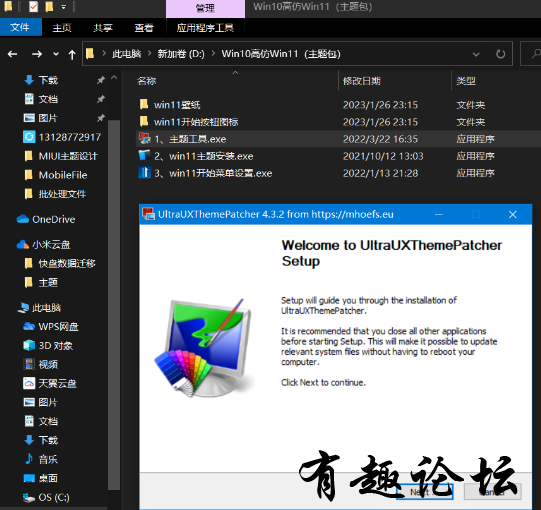Open 图片 under 此电脑
Image resolution: width=541 pixels, height=510 pixels.
pos(41,402)
